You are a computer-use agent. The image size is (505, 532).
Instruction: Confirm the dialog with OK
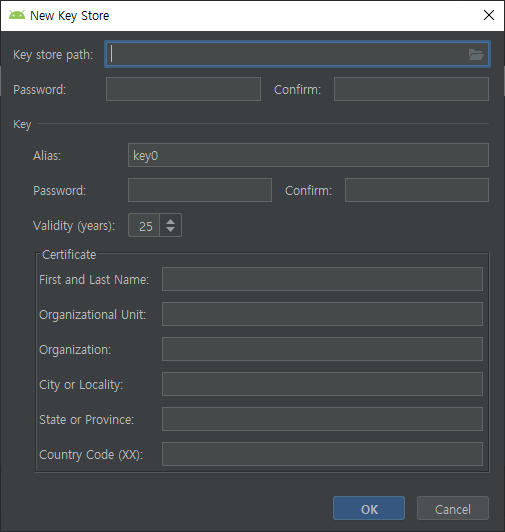coord(369,508)
